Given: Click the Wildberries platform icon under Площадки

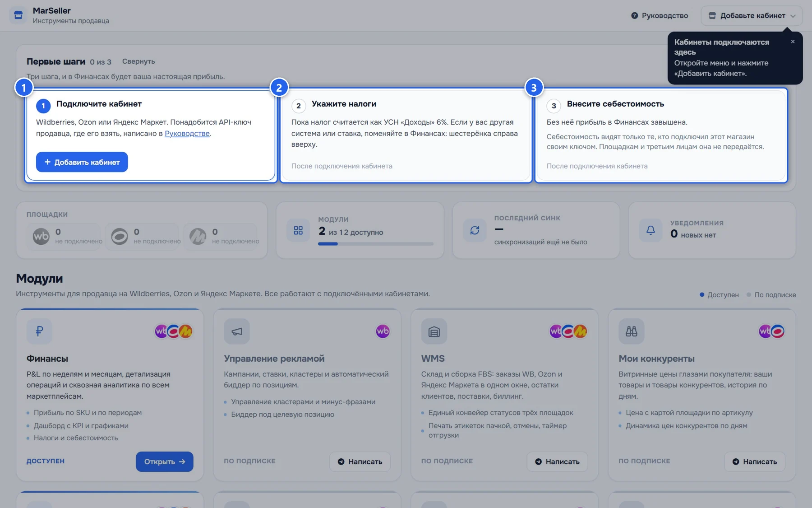Looking at the screenshot, I should [41, 236].
